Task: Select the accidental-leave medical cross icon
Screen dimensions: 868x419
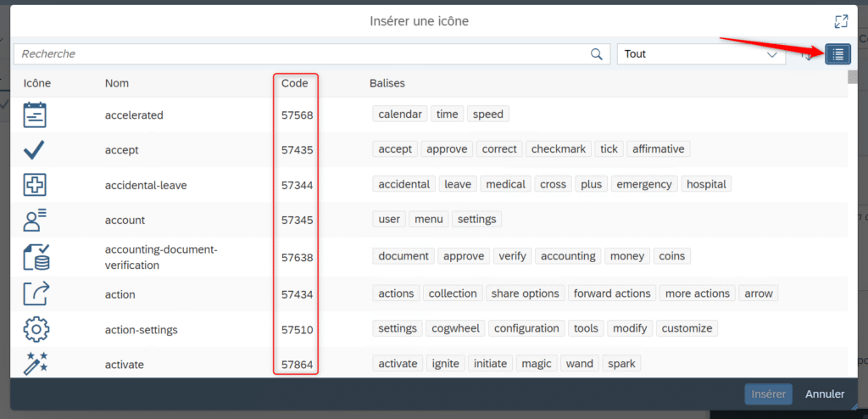Action: 35,185
